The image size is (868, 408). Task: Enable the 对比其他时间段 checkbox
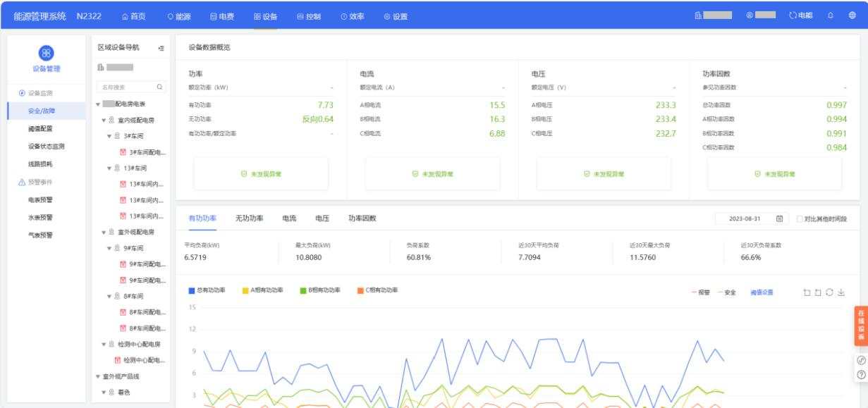[800, 218]
